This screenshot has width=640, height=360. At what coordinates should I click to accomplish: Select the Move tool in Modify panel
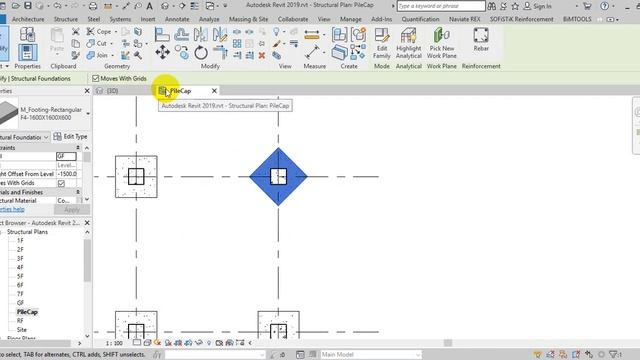click(x=162, y=52)
